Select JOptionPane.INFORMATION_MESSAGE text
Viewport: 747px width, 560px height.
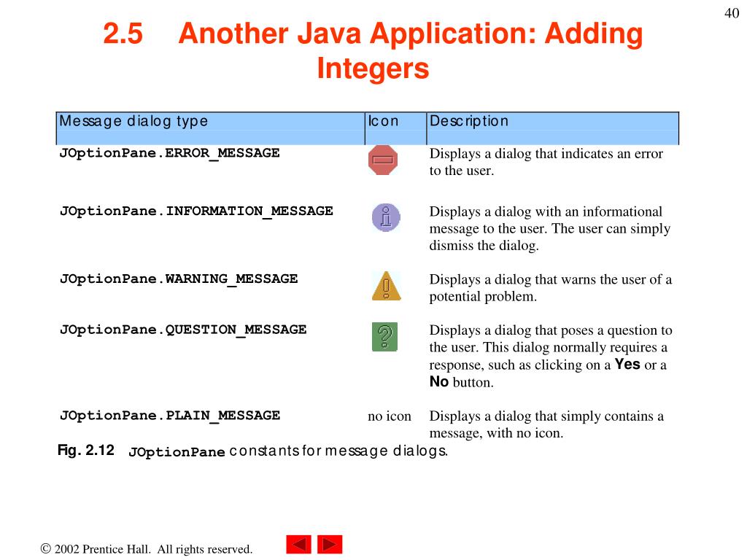pyautogui.click(x=196, y=211)
